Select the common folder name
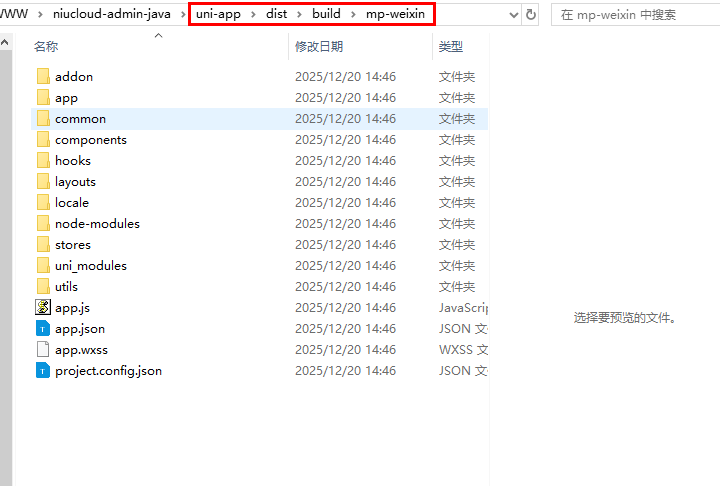The width and height of the screenshot is (720, 486). click(80, 119)
